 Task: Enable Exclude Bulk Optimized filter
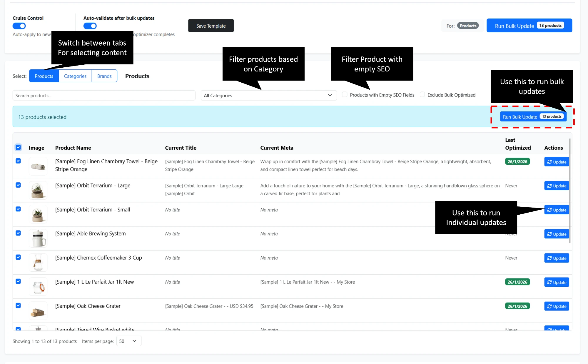pyautogui.click(x=422, y=94)
